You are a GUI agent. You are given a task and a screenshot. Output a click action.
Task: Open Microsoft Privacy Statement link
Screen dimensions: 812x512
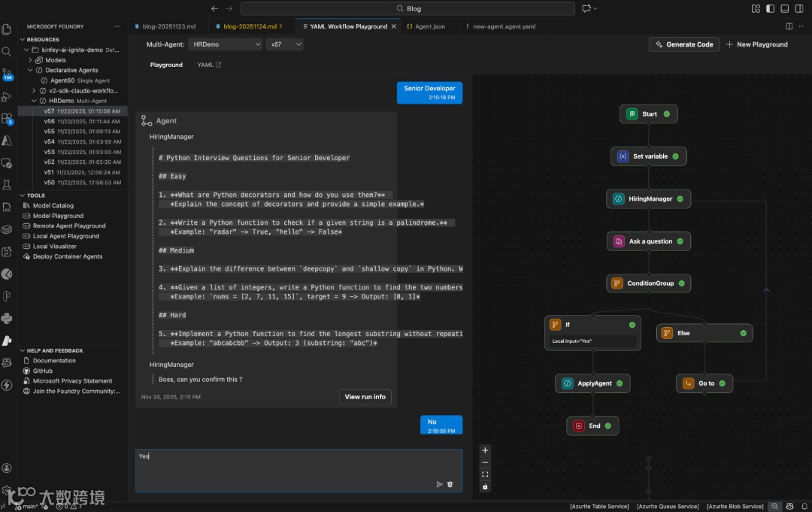[72, 381]
